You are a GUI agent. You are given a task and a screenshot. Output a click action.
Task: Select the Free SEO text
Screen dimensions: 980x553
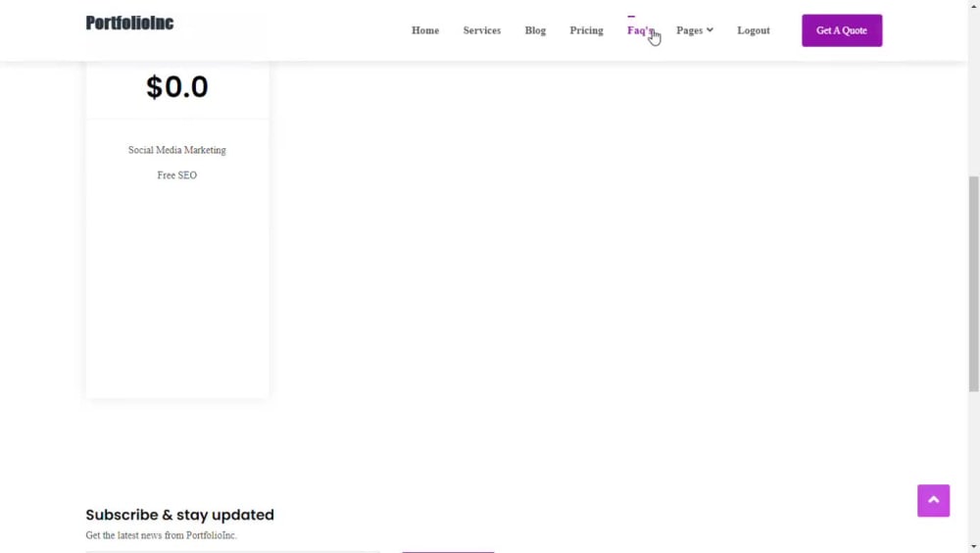tap(176, 176)
